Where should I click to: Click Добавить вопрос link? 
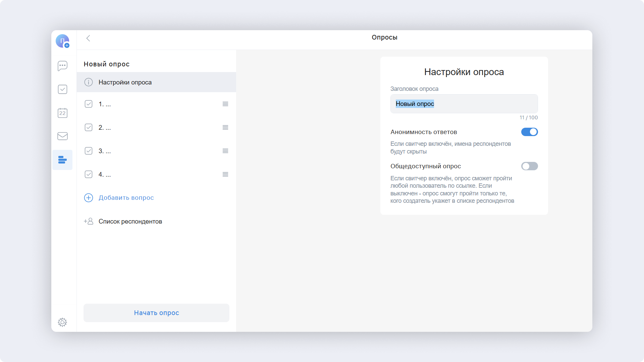pos(126,198)
